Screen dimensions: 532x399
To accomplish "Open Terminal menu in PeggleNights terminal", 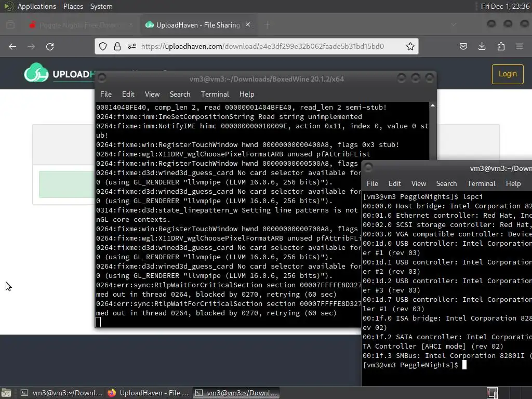I will click(x=482, y=183).
